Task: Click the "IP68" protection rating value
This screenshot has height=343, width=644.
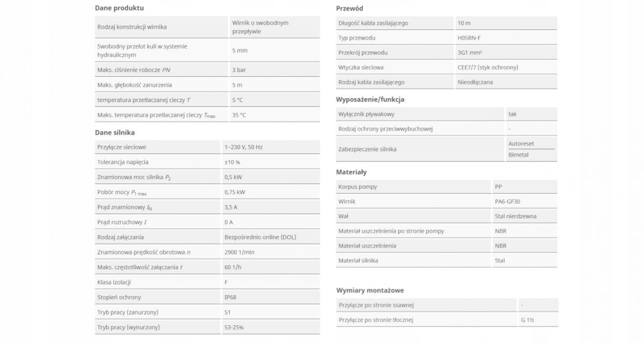Action: pyautogui.click(x=230, y=297)
